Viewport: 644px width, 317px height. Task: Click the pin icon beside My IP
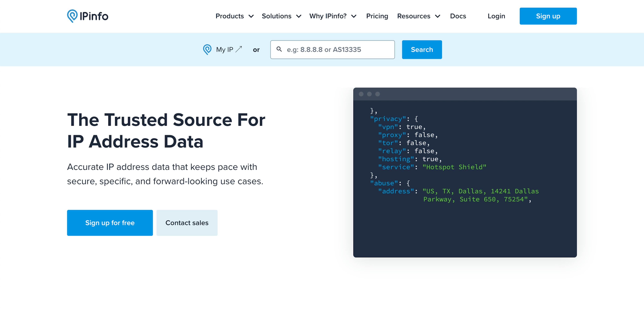pos(207,49)
